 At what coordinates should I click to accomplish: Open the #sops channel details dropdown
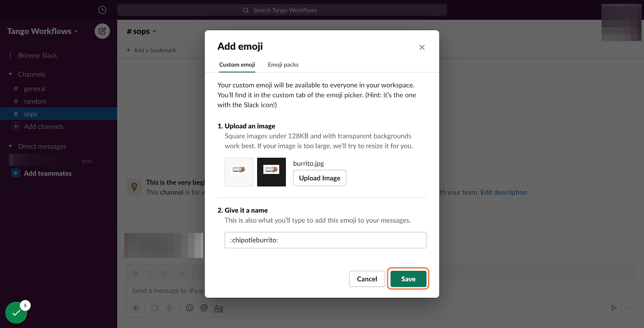pos(141,31)
